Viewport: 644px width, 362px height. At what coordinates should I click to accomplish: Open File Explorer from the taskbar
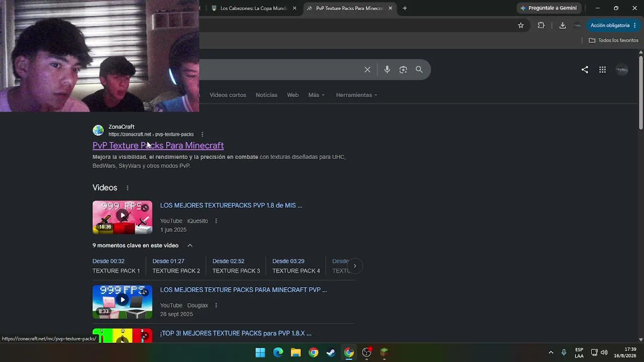point(296,352)
